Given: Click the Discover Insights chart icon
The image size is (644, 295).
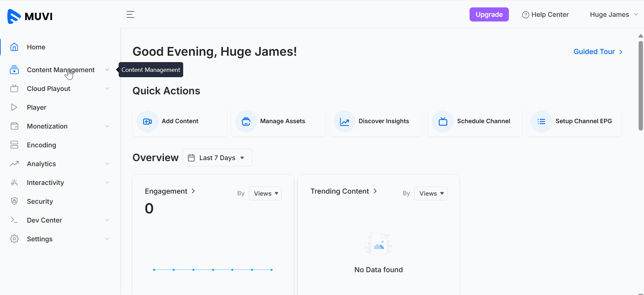Looking at the screenshot, I should point(345,121).
